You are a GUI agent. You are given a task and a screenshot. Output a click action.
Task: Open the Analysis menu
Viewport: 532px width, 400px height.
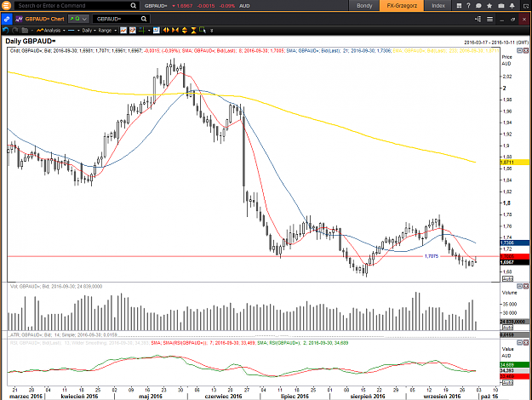coord(49,31)
